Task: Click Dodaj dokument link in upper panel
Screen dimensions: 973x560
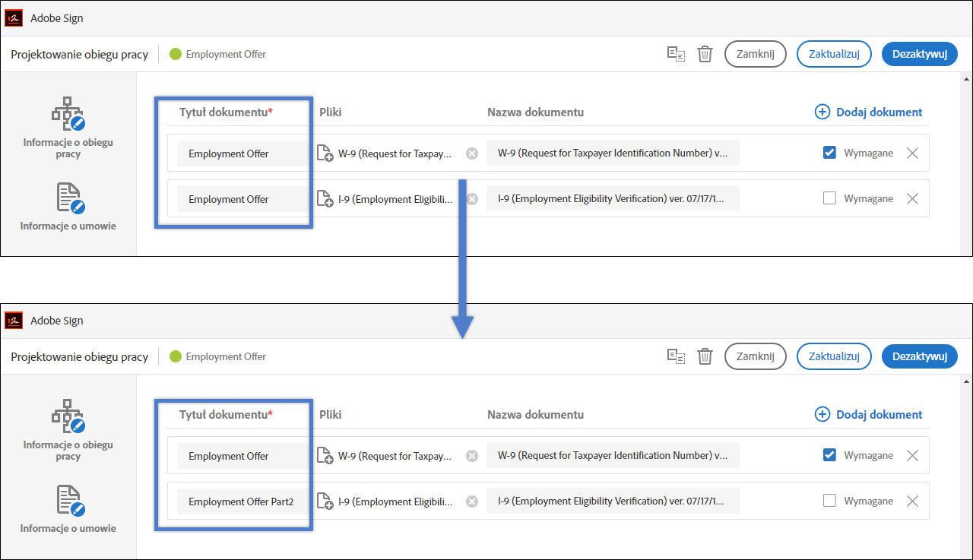Action: [x=879, y=112]
